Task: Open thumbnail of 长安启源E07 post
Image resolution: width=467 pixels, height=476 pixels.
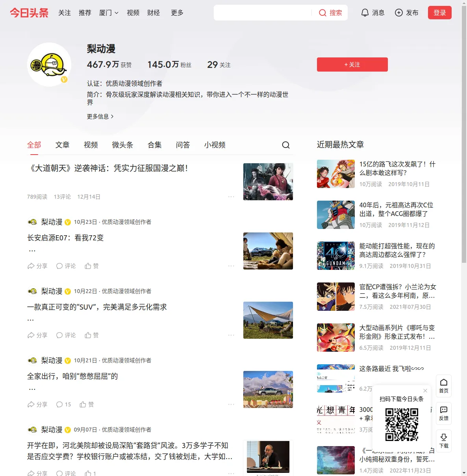Action: [x=268, y=251]
